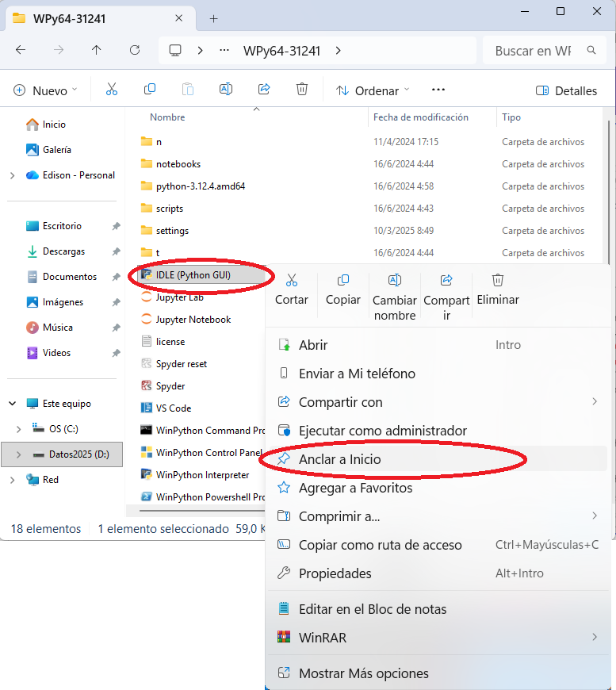Click the horizontal scrollbar in file list
The width and height of the screenshot is (616, 690).
pos(202,511)
